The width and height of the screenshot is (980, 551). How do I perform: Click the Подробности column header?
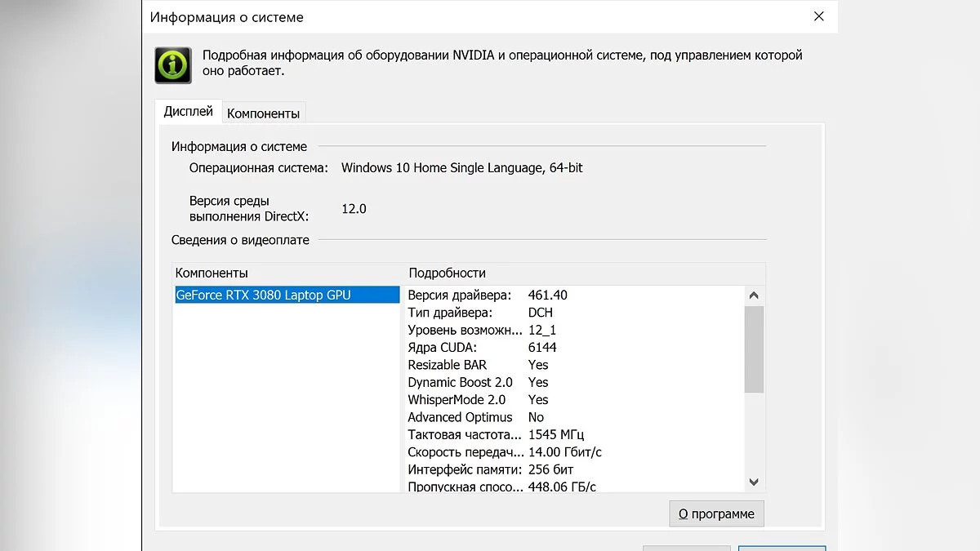click(447, 273)
